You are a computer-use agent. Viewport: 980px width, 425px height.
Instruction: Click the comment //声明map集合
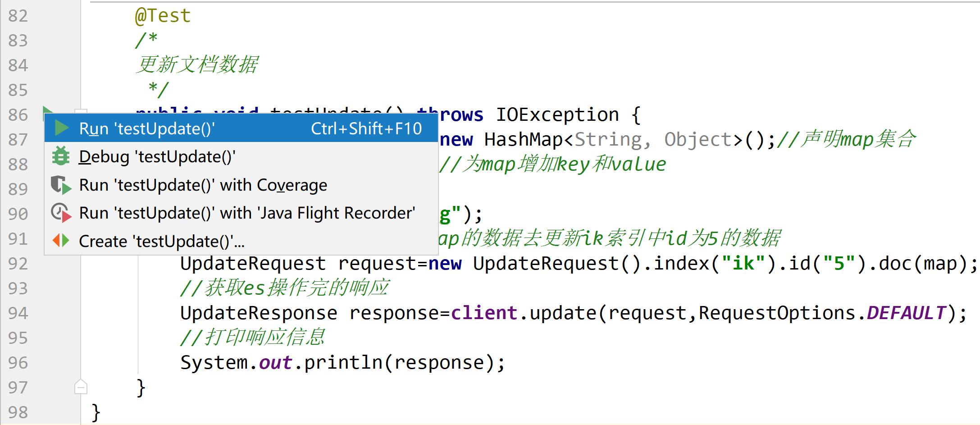pos(847,139)
